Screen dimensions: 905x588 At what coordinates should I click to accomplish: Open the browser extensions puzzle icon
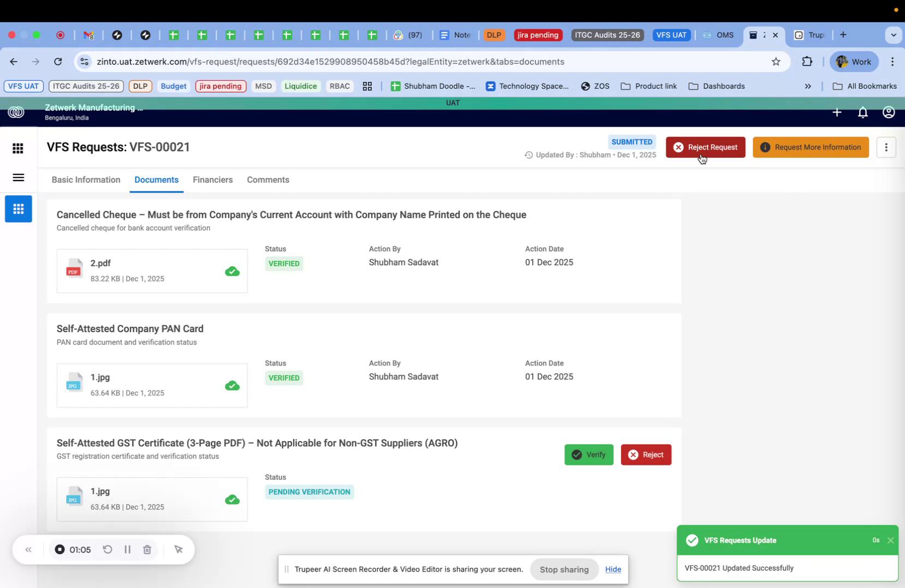[x=807, y=61]
